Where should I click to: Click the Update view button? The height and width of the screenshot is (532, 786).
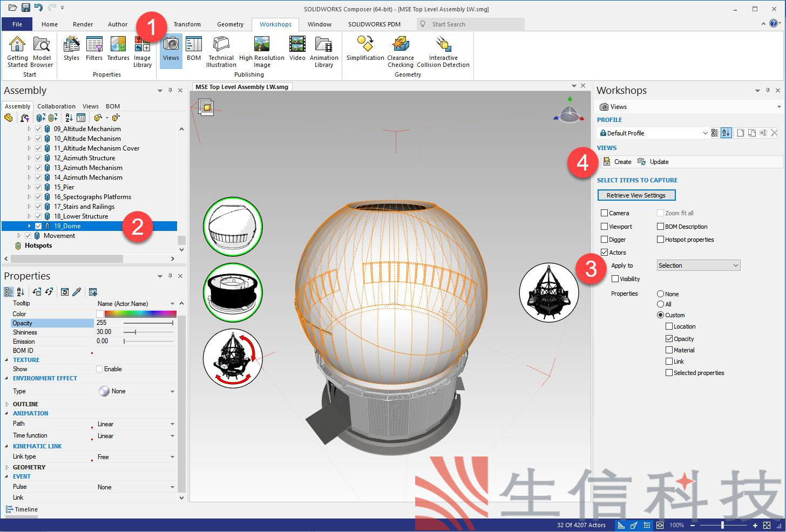point(653,162)
